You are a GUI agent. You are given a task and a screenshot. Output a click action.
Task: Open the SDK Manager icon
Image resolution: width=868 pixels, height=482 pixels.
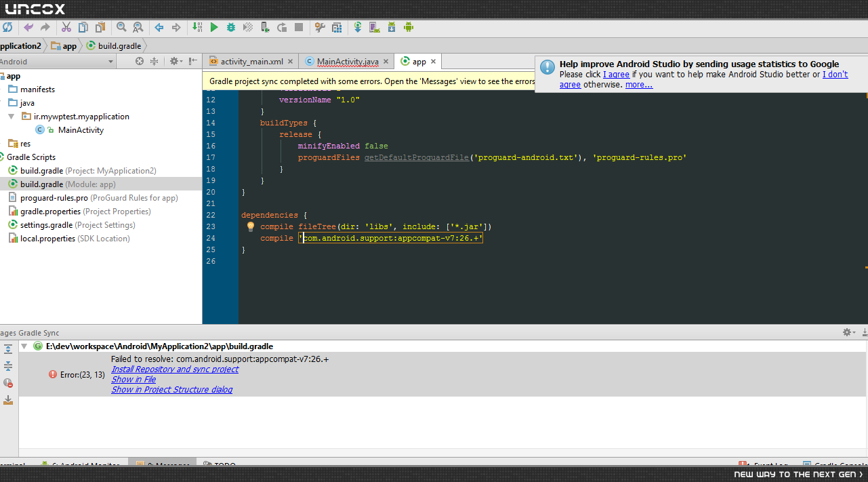click(x=392, y=28)
